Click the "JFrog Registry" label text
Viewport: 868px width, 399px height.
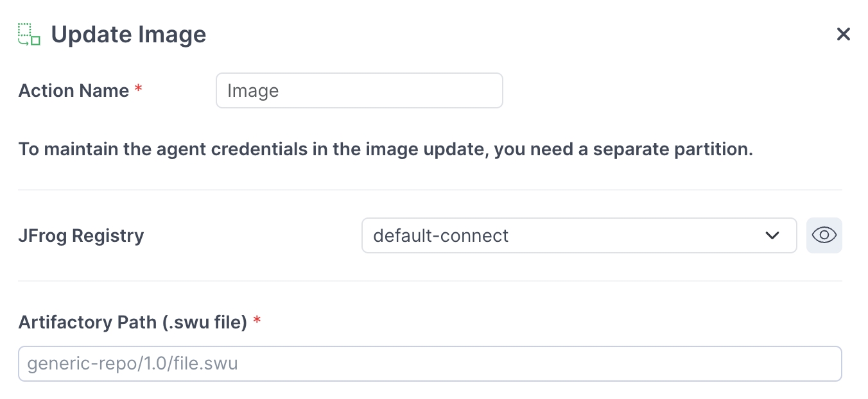[x=81, y=235]
